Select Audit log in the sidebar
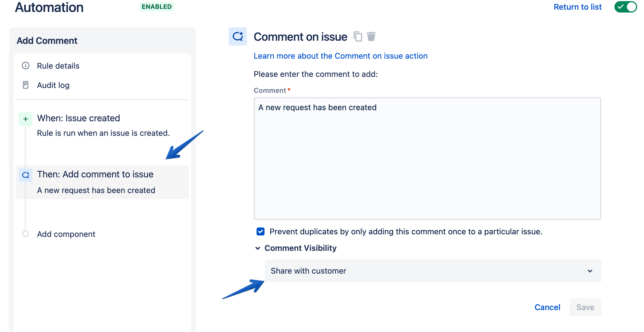 (x=53, y=85)
